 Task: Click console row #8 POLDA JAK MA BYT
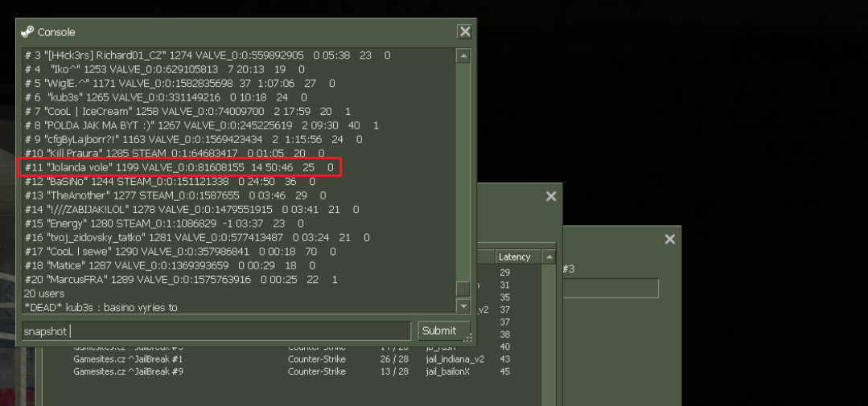coord(201,125)
